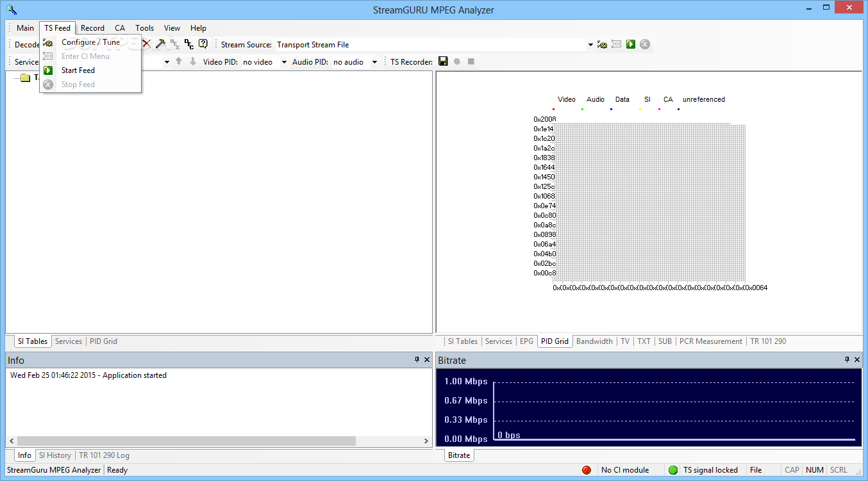Click the service up arrow icon
868x481 pixels.
tap(179, 61)
